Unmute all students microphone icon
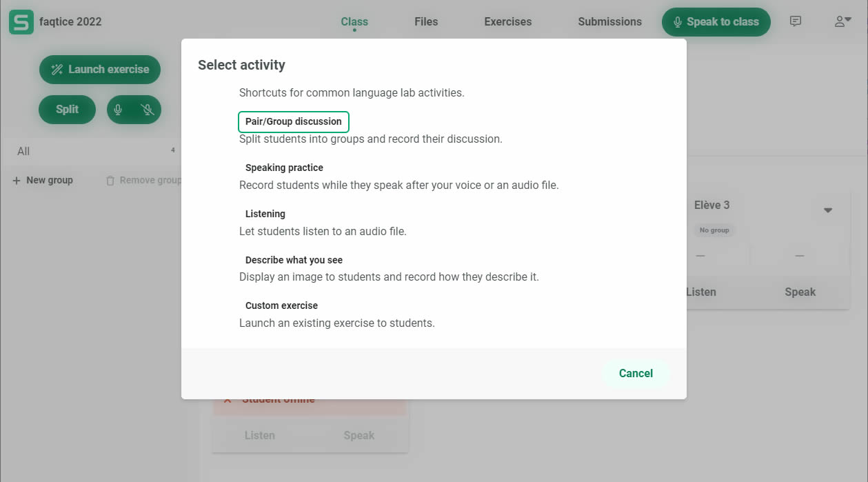This screenshot has width=868, height=482. point(118,110)
